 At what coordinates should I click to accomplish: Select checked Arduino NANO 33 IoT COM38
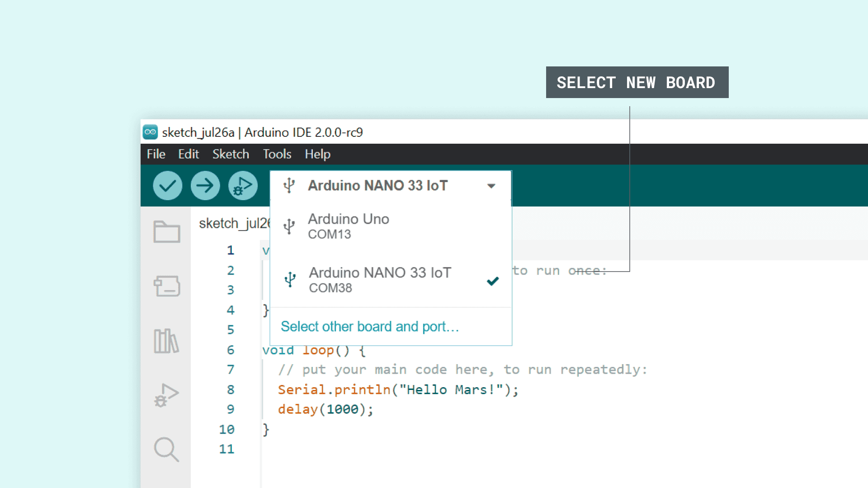coord(380,280)
